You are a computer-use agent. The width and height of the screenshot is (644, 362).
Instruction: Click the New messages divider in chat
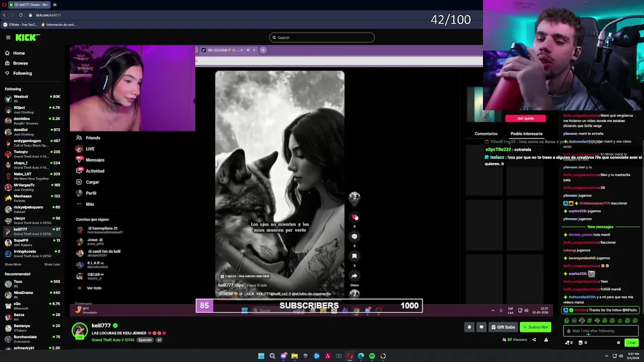600,227
